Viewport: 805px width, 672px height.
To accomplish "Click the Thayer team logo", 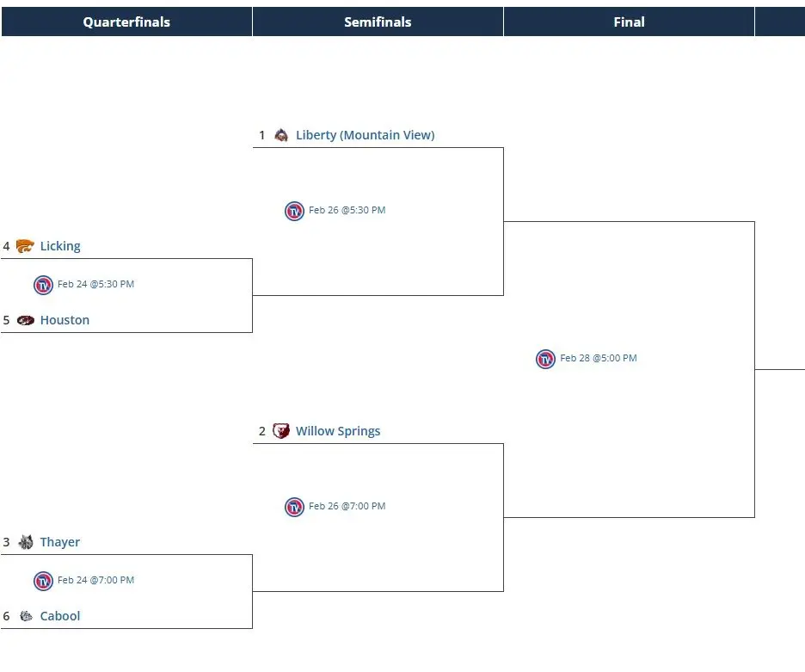I will coord(25,541).
